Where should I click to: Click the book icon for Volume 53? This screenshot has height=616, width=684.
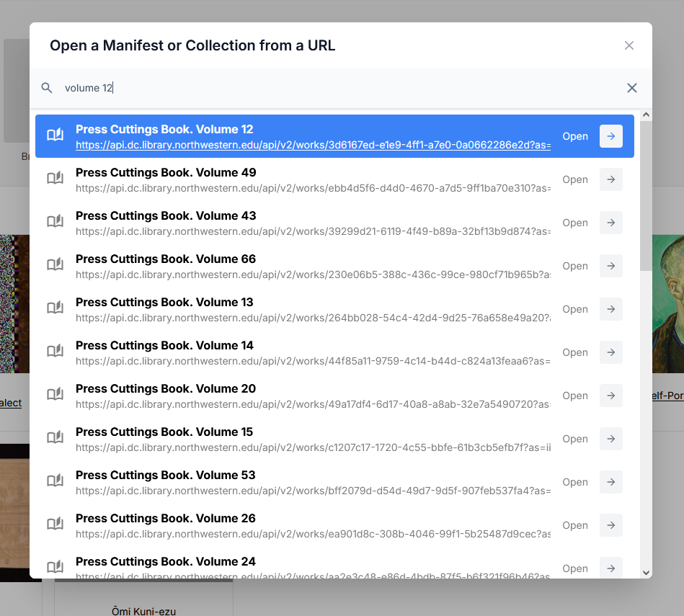coord(55,480)
